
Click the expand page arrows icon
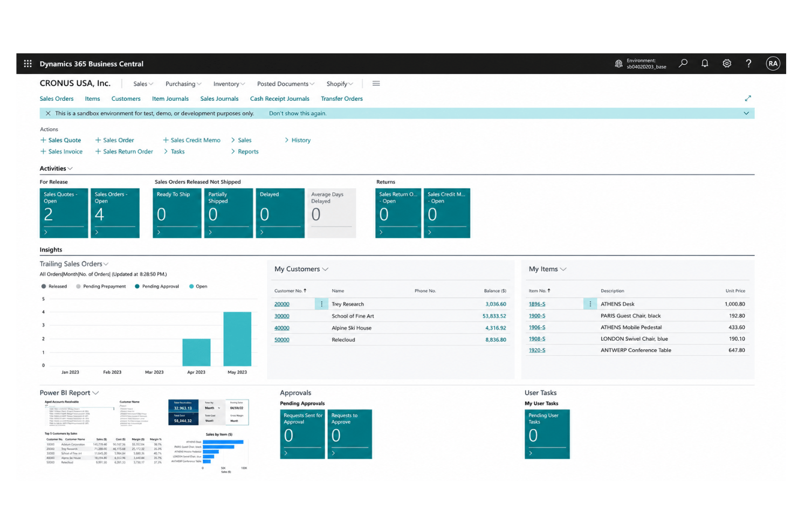(x=748, y=98)
